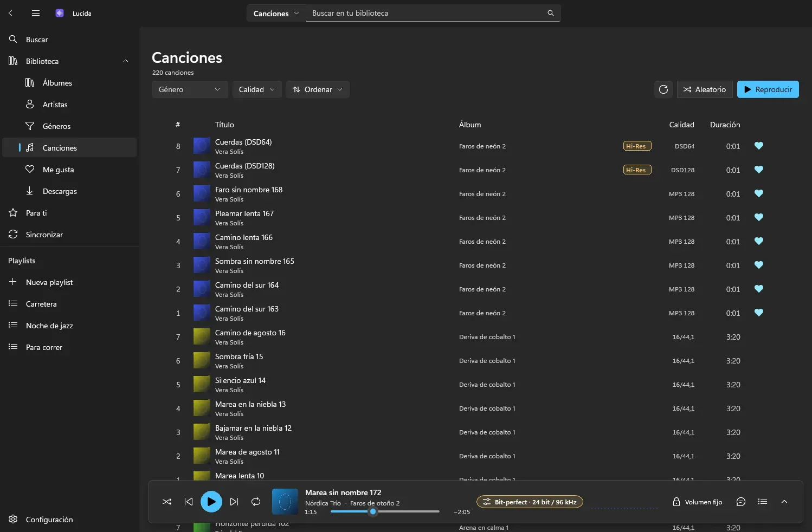The image size is (812, 532).
Task: Click the now playing album artwork thumbnail
Action: (285, 502)
